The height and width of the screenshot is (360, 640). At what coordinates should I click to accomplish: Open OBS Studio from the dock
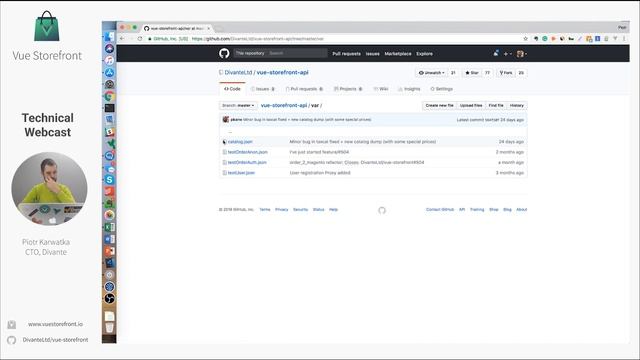109,299
